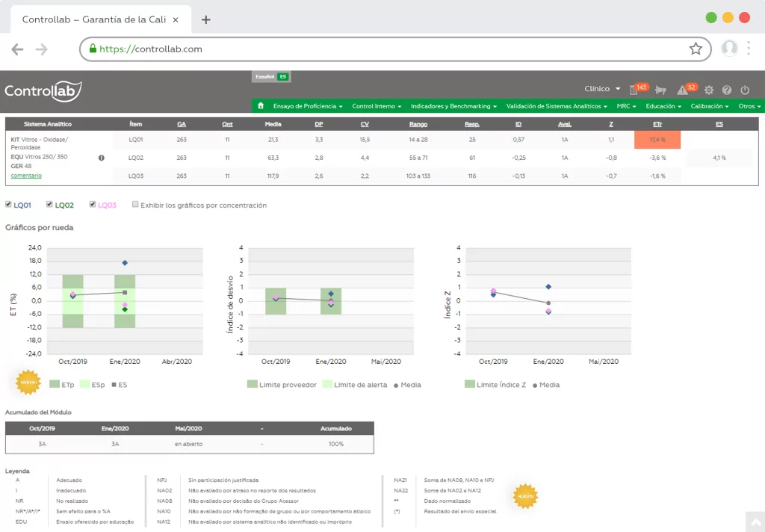Click the info icon beside Vitros 250/350
765x532 pixels.
click(102, 158)
